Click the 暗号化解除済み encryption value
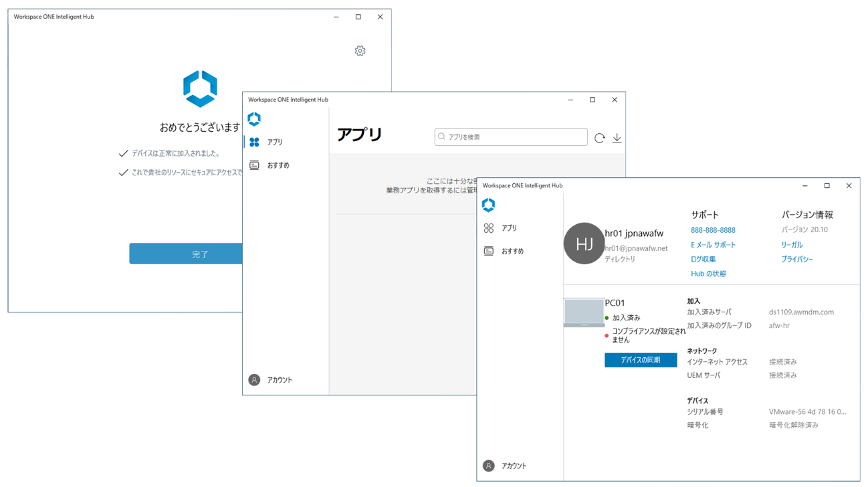 (x=794, y=425)
